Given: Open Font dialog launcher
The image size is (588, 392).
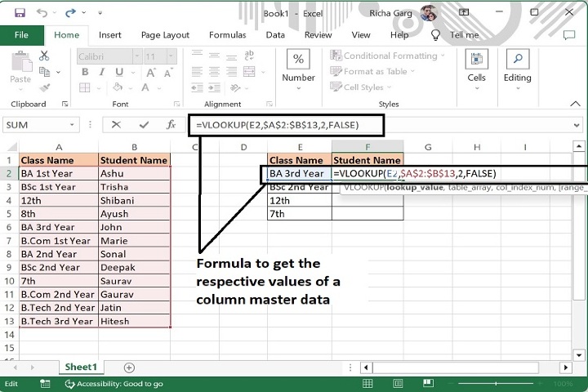Looking at the screenshot, I should tap(176, 104).
